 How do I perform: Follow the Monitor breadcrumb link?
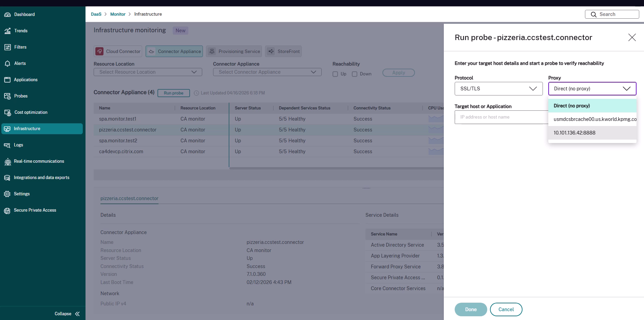click(118, 14)
